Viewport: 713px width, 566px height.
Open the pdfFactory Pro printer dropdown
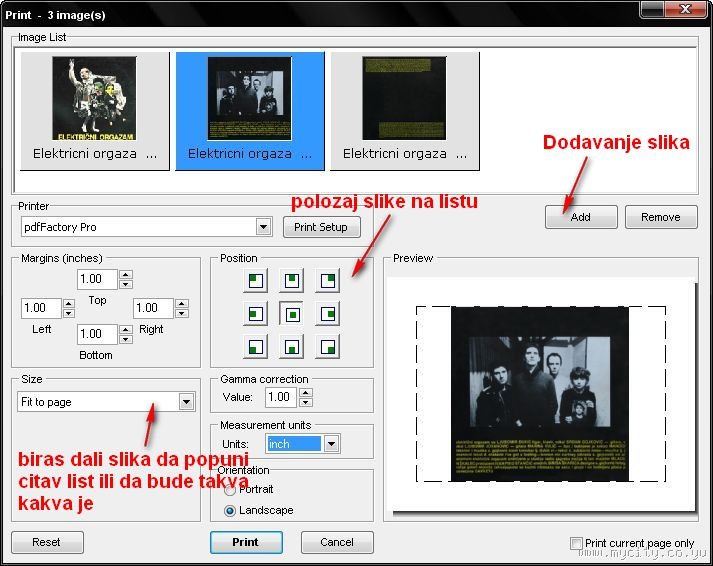coord(263,227)
